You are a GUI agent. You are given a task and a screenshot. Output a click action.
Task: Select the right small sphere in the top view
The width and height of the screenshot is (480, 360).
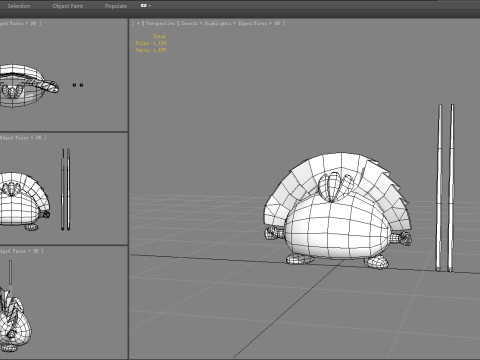(81, 85)
